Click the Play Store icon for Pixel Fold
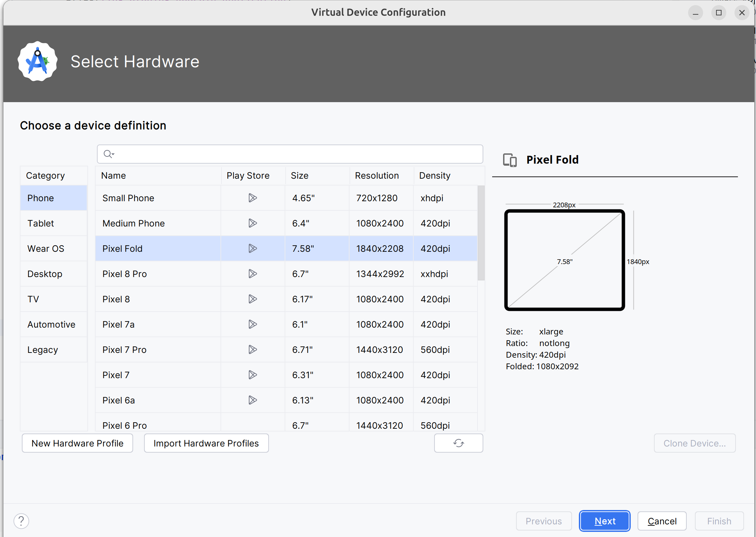Viewport: 756px width, 537px height. pyautogui.click(x=252, y=248)
